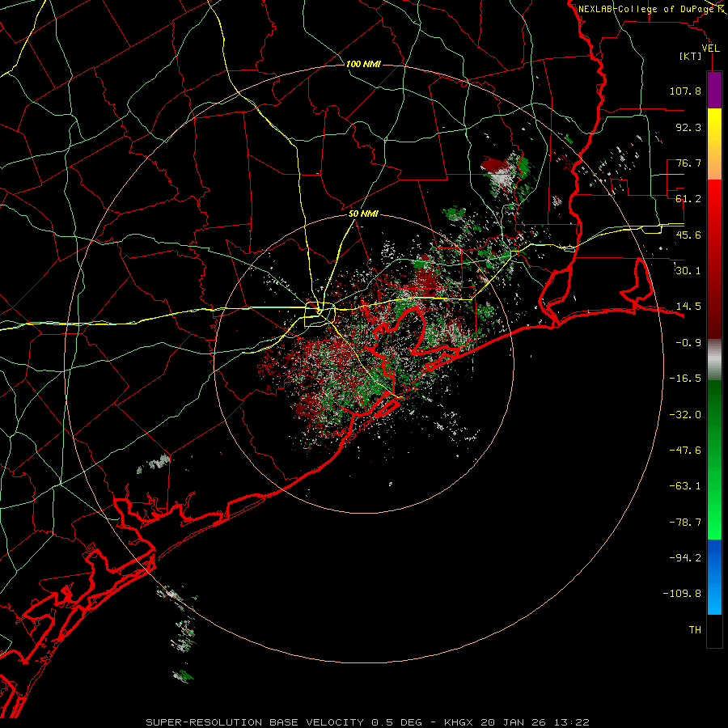
Task: Click the 50 NMI range ring label
Action: click(x=363, y=214)
